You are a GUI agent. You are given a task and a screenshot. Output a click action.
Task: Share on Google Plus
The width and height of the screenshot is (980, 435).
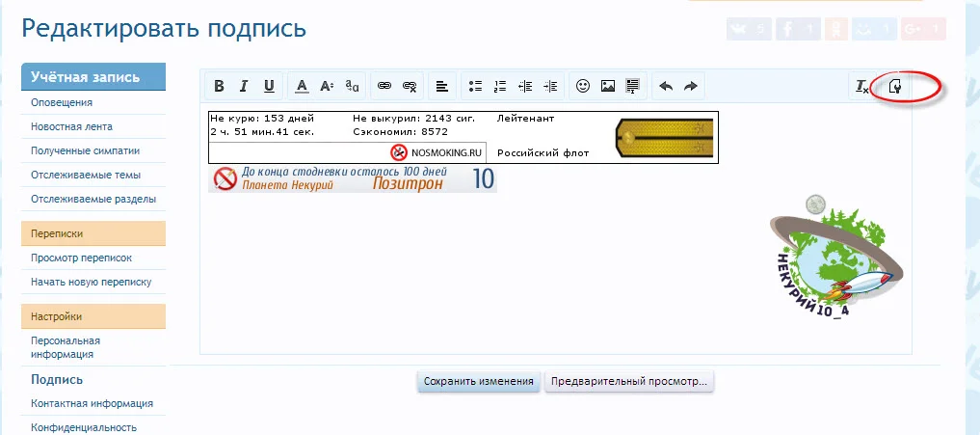point(923,29)
